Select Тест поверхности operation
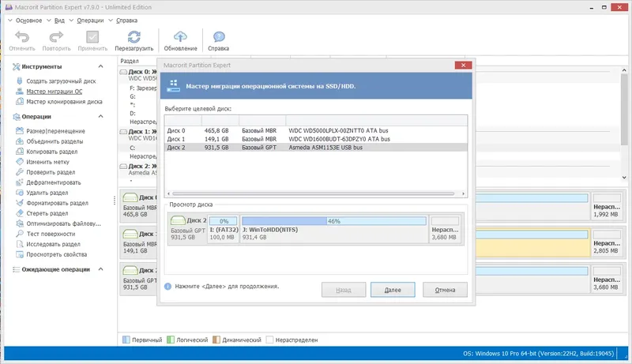Image resolution: width=632 pixels, height=364 pixels. (x=51, y=234)
